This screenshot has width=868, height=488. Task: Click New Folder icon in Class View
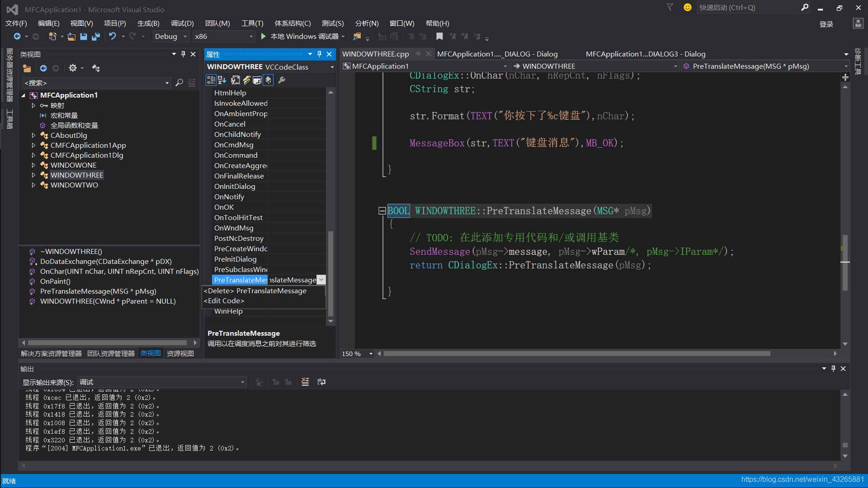[27, 68]
